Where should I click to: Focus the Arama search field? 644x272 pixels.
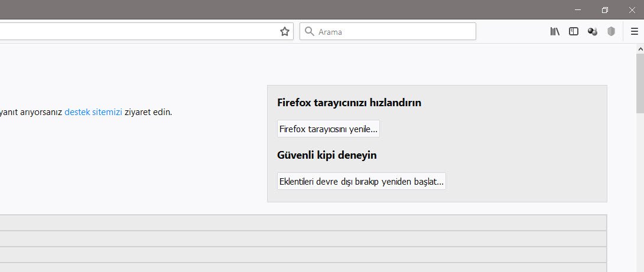pos(388,32)
